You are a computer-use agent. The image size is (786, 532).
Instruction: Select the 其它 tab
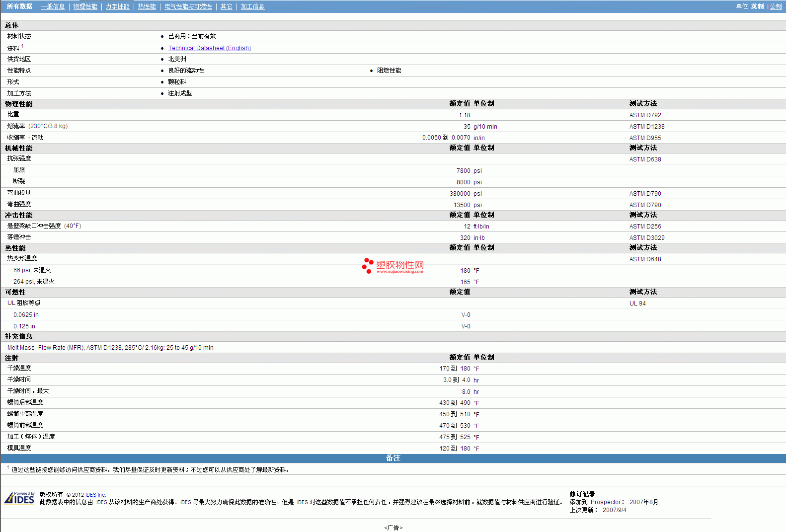tap(226, 6)
